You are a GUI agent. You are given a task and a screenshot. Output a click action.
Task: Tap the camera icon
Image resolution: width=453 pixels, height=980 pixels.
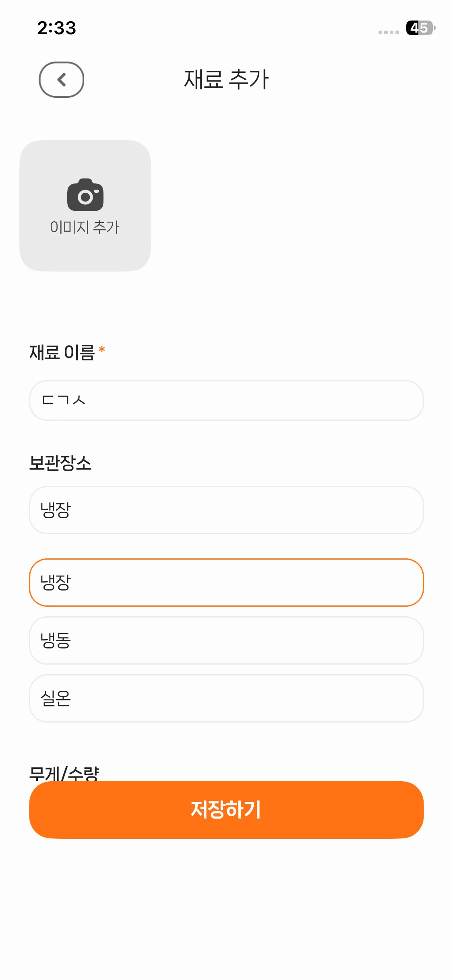(85, 195)
